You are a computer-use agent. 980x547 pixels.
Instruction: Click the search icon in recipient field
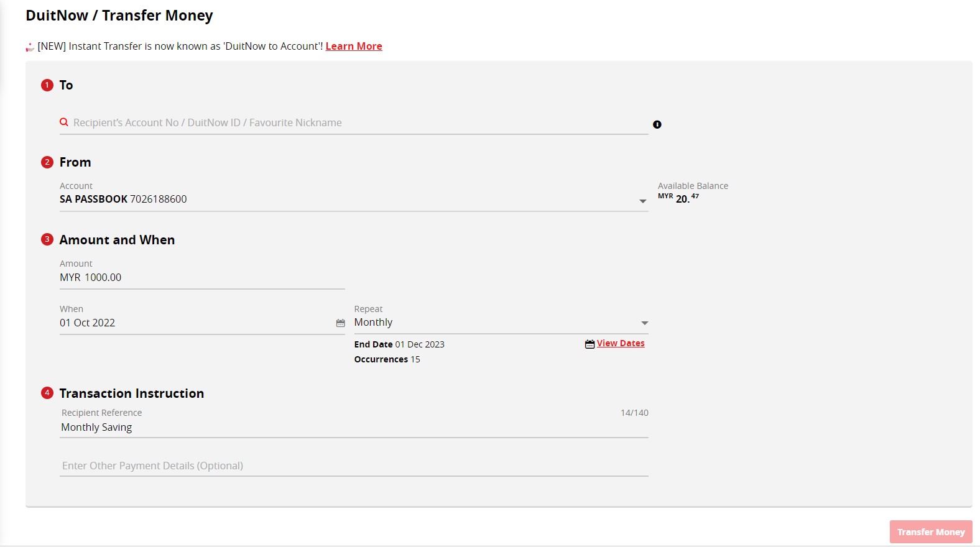point(64,122)
